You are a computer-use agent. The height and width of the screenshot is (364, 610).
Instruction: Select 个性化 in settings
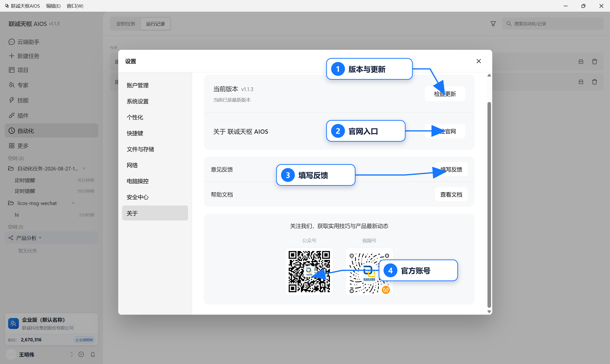coord(155,117)
